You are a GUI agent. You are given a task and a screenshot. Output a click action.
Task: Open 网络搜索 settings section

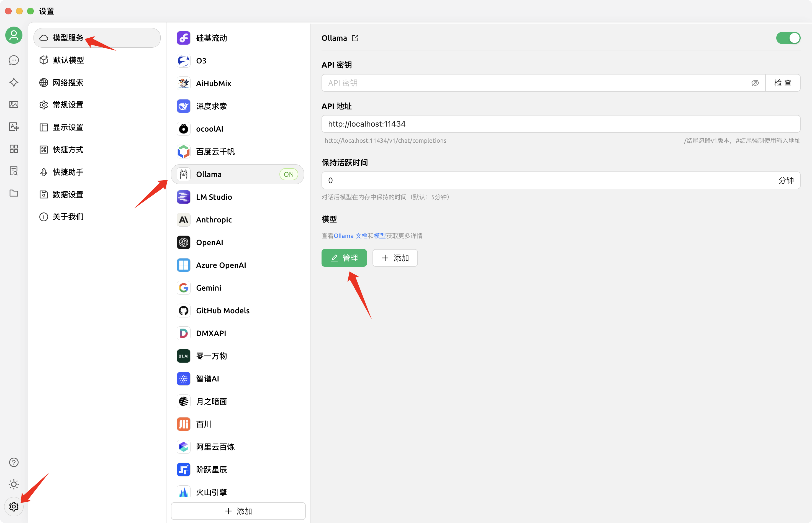pos(97,83)
